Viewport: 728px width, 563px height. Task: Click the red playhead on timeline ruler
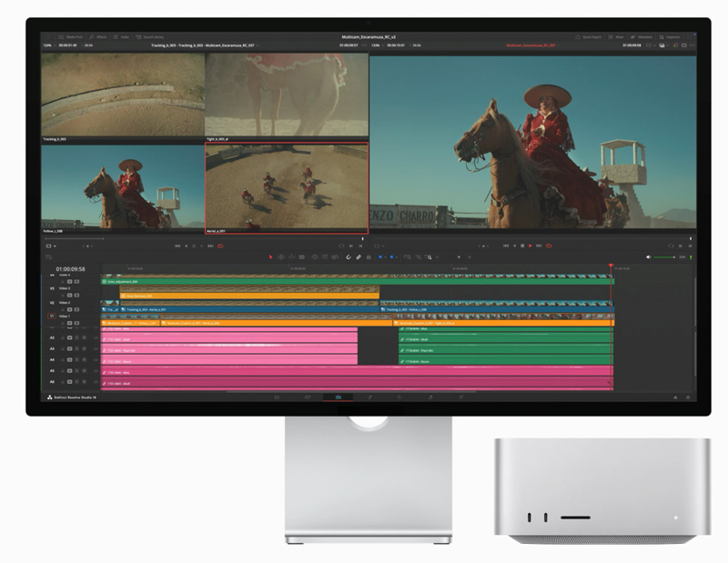pyautogui.click(x=611, y=266)
